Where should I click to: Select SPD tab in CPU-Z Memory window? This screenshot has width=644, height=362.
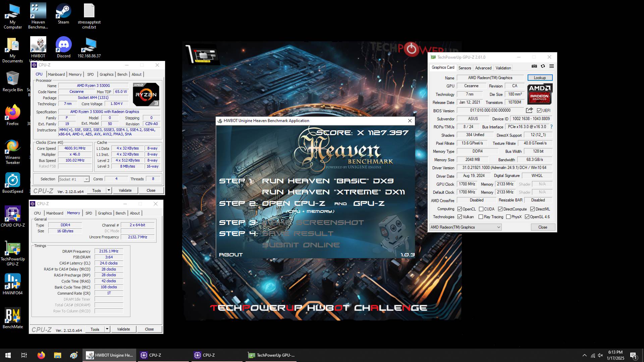tap(89, 213)
